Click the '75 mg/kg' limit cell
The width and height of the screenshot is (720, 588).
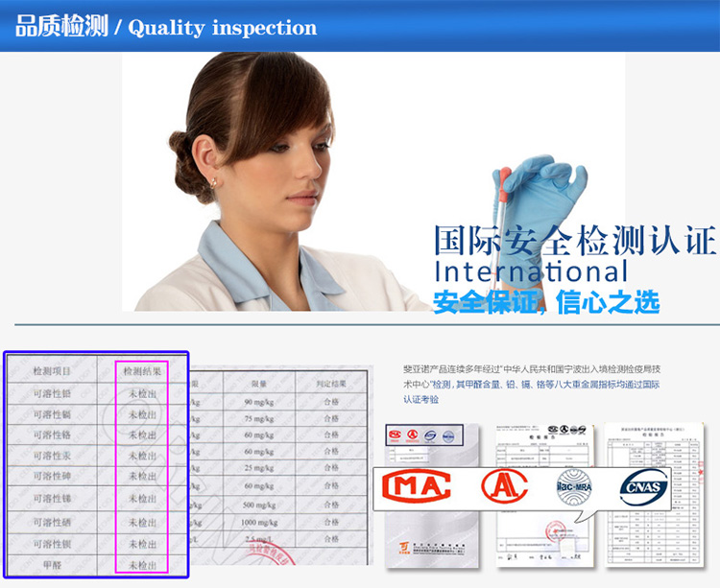(259, 419)
